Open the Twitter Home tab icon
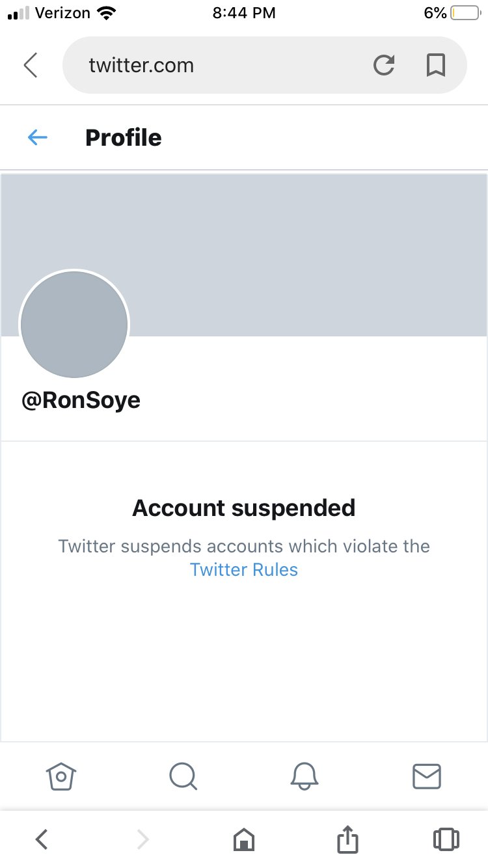 coord(61,776)
